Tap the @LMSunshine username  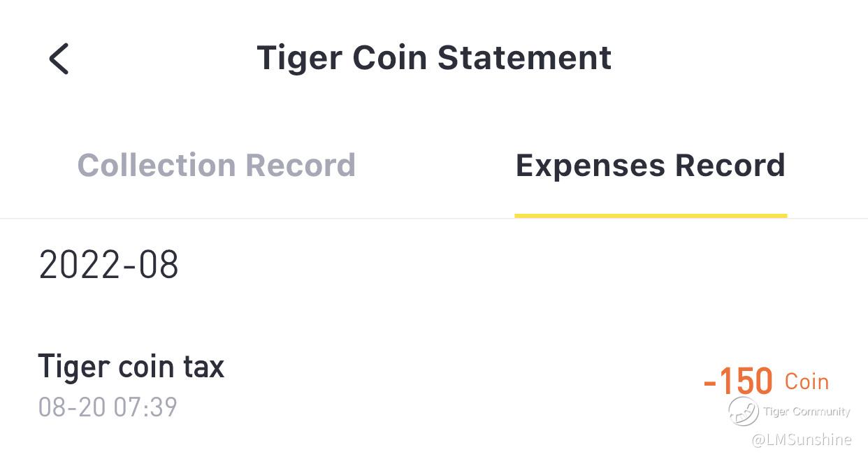coord(801,439)
